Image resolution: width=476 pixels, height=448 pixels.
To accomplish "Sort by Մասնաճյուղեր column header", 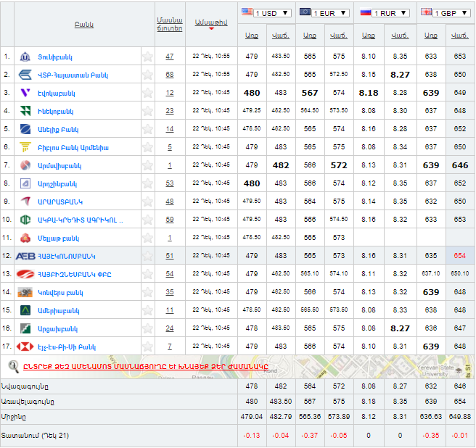I will tap(170, 24).
